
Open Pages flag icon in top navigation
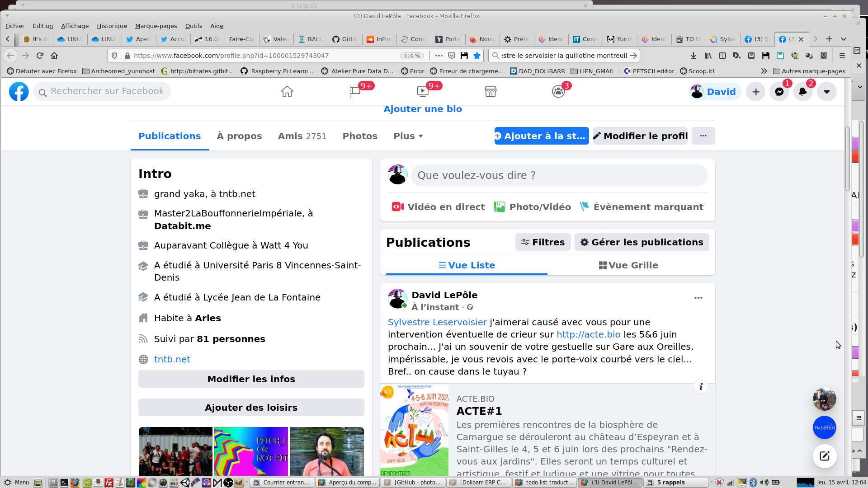(355, 92)
